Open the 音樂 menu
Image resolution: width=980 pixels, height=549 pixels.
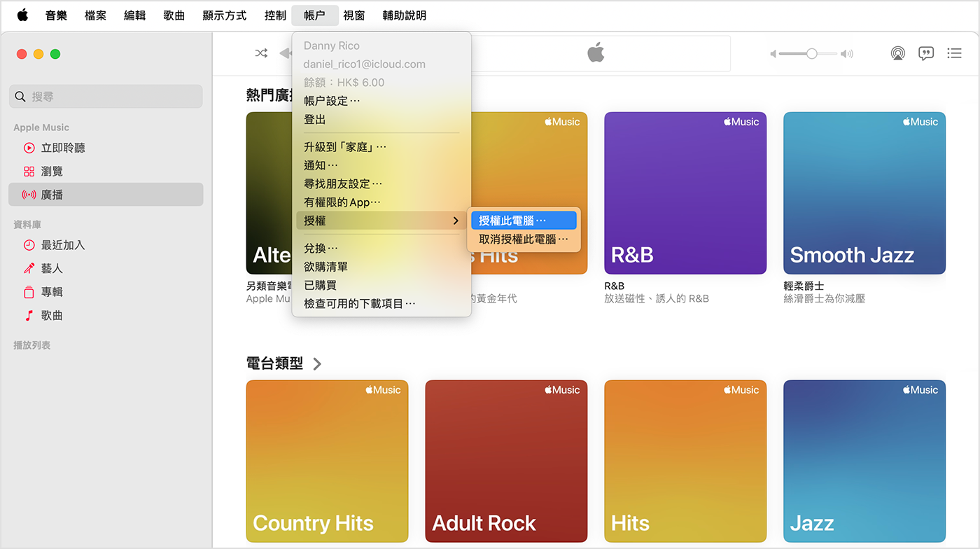point(56,15)
